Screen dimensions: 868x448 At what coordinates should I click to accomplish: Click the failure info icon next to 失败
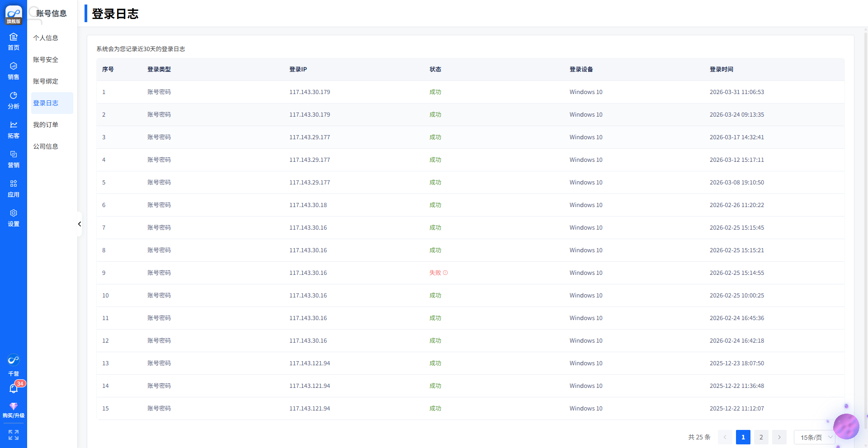445,273
